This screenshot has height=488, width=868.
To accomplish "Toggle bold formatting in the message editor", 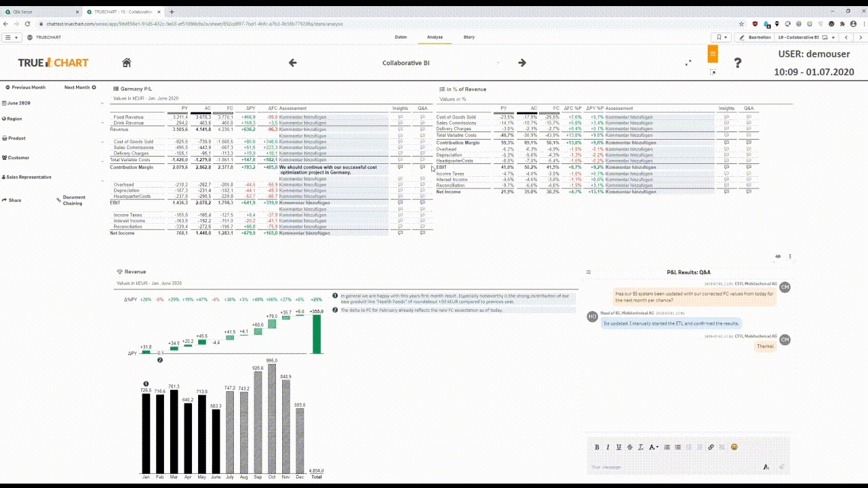I will point(597,447).
